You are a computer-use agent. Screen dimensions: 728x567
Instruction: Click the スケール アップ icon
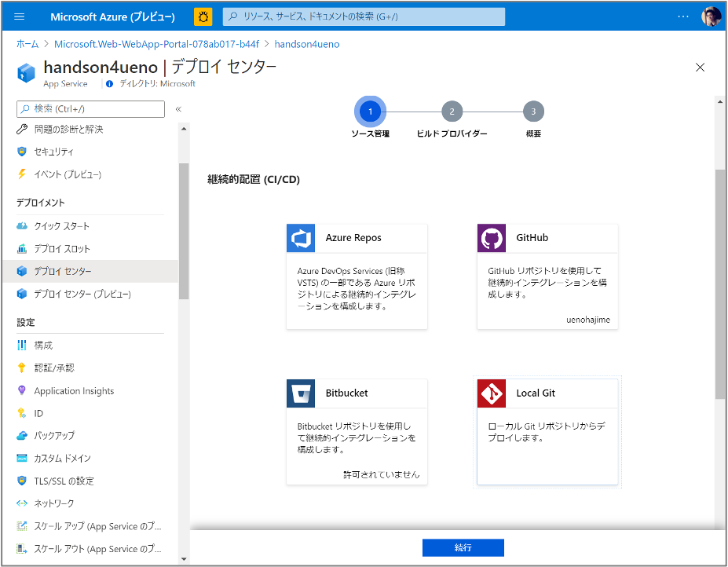click(x=22, y=525)
